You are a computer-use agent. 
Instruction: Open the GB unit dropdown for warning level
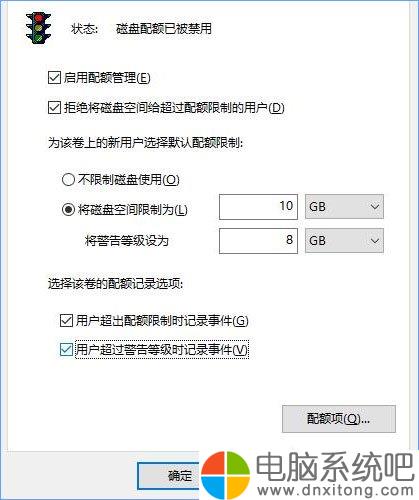[344, 241]
